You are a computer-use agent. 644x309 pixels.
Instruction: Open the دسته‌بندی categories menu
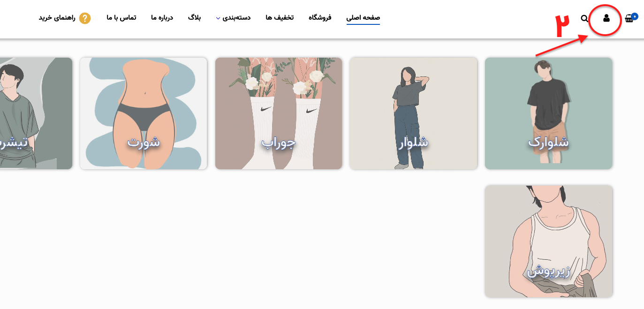click(x=236, y=17)
